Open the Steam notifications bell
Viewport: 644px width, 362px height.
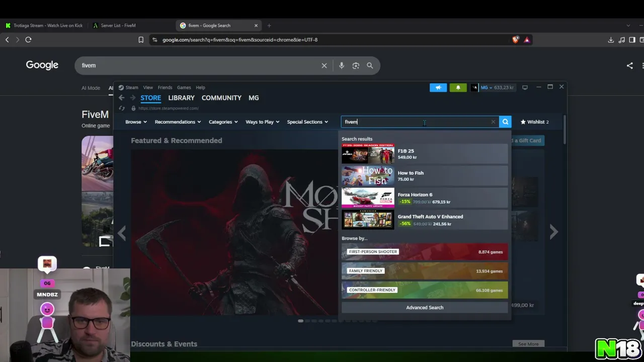[458, 87]
